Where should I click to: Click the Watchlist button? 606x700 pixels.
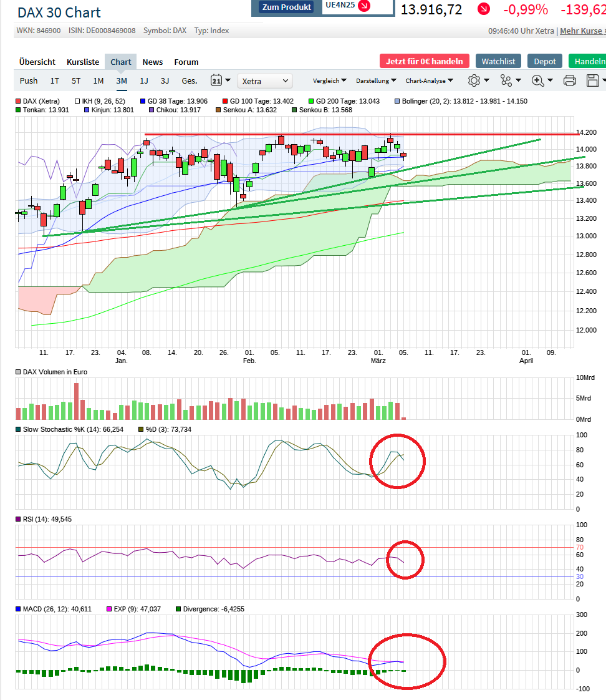[x=499, y=61]
